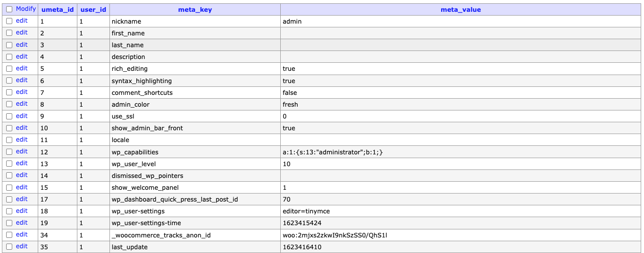
Task: Edit the wp_user-settings-time row
Action: (x=22, y=223)
